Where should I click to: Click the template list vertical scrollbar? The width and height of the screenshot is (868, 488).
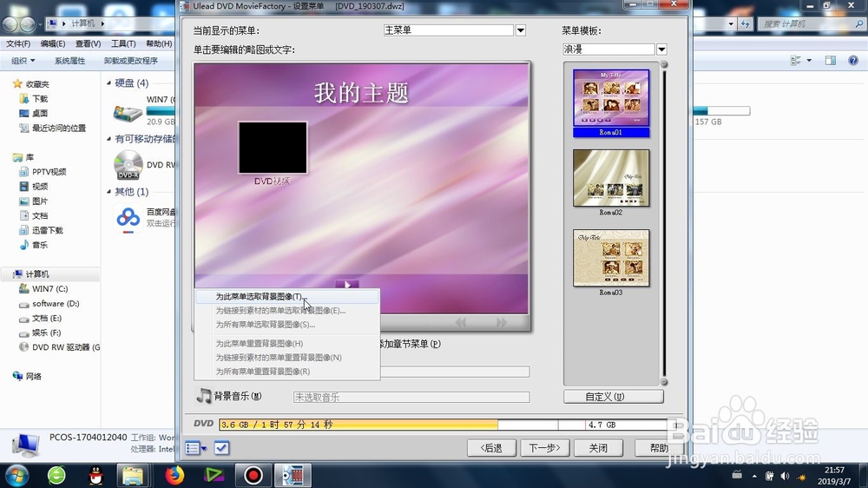tap(664, 223)
